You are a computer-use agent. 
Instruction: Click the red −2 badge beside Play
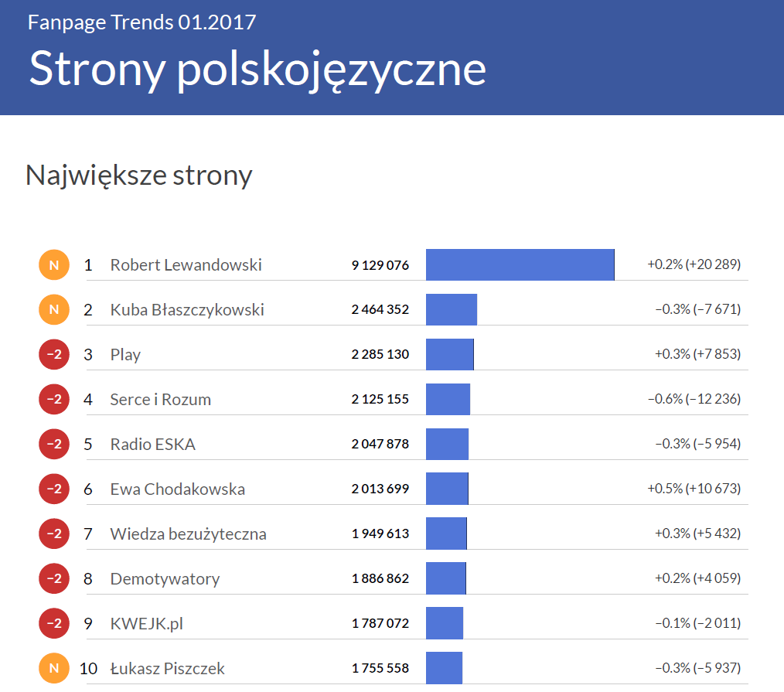pyautogui.click(x=53, y=355)
